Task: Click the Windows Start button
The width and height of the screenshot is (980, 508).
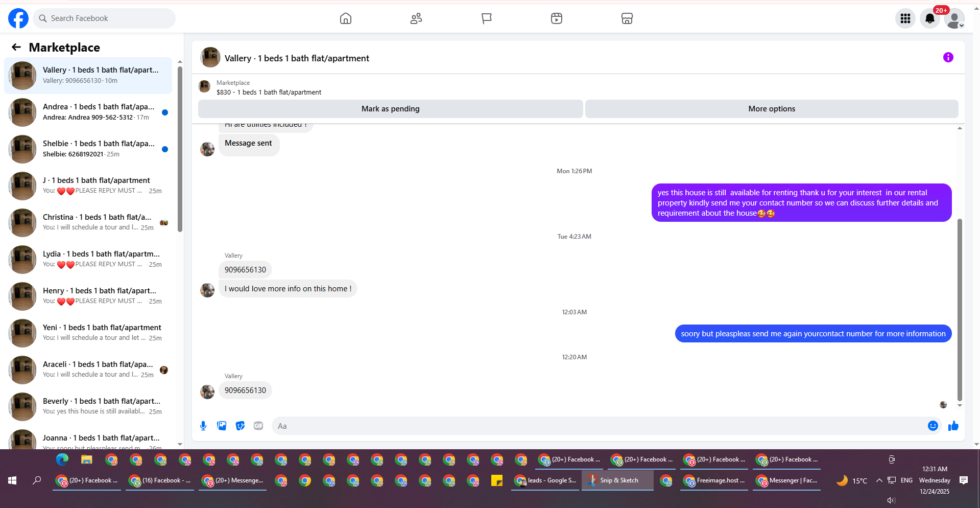Action: pyautogui.click(x=12, y=480)
